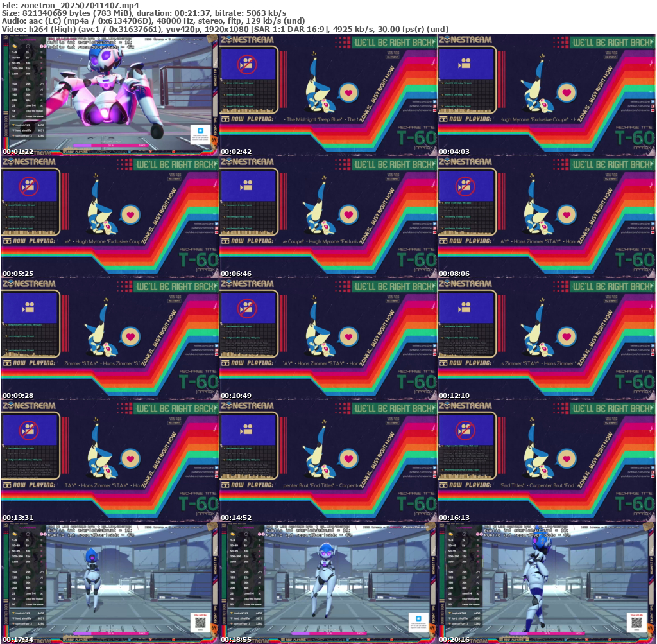Click the Audio aac stream info line
This screenshot has height=644, width=657.
153,21
